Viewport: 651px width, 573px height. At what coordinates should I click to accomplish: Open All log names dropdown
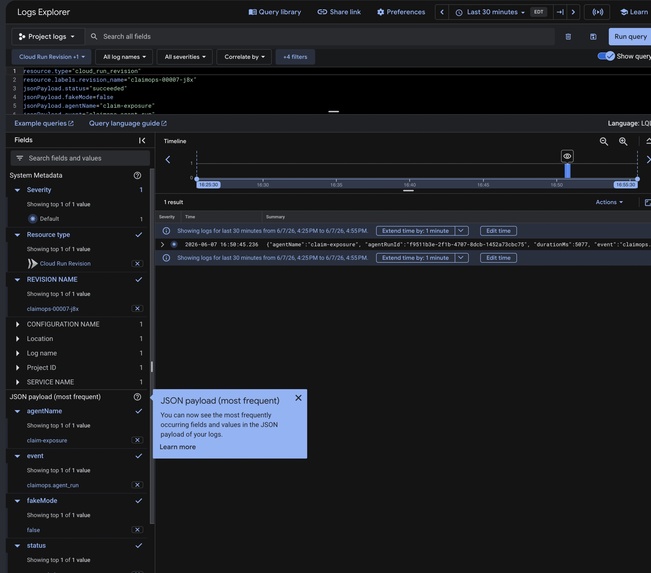(x=124, y=57)
